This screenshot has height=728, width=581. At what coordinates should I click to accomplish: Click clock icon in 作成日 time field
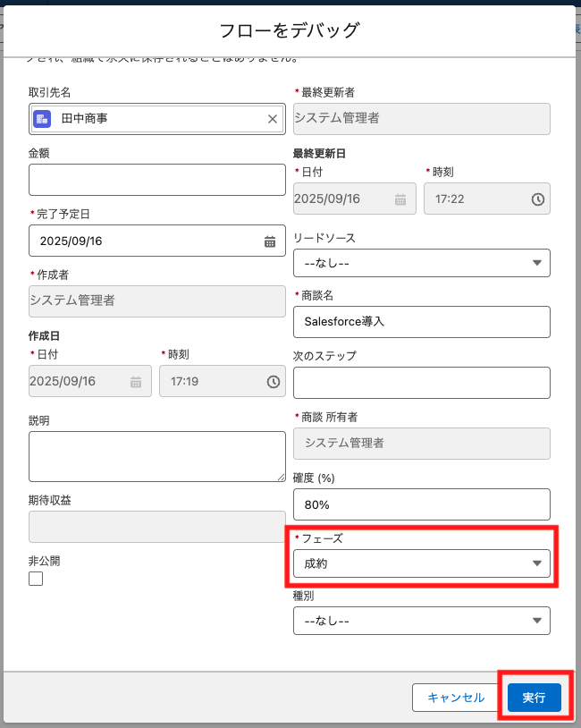273,382
